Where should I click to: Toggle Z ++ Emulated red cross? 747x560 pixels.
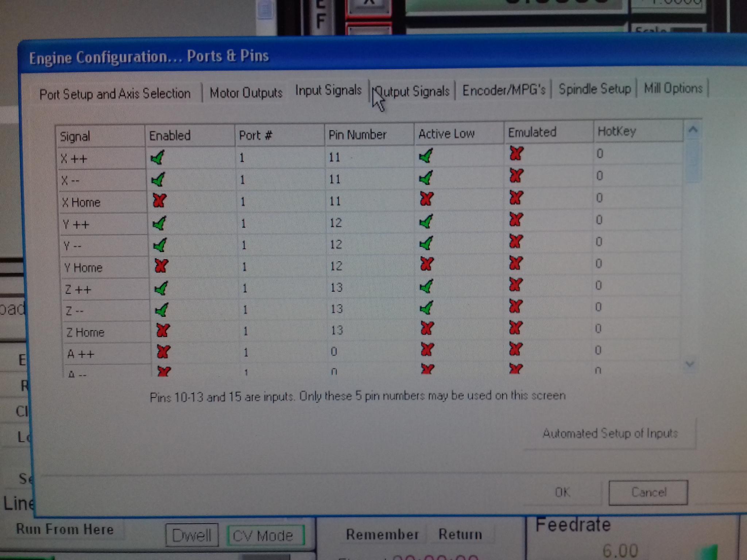click(515, 284)
